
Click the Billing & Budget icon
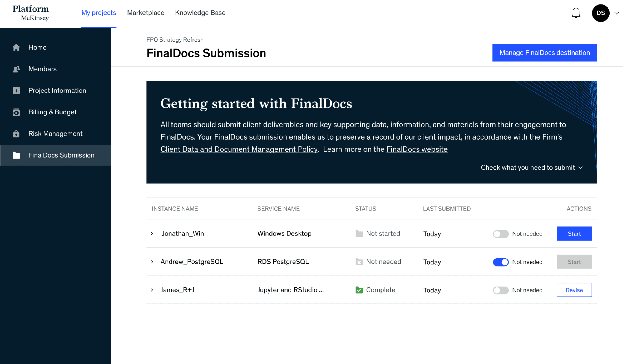[x=16, y=112]
